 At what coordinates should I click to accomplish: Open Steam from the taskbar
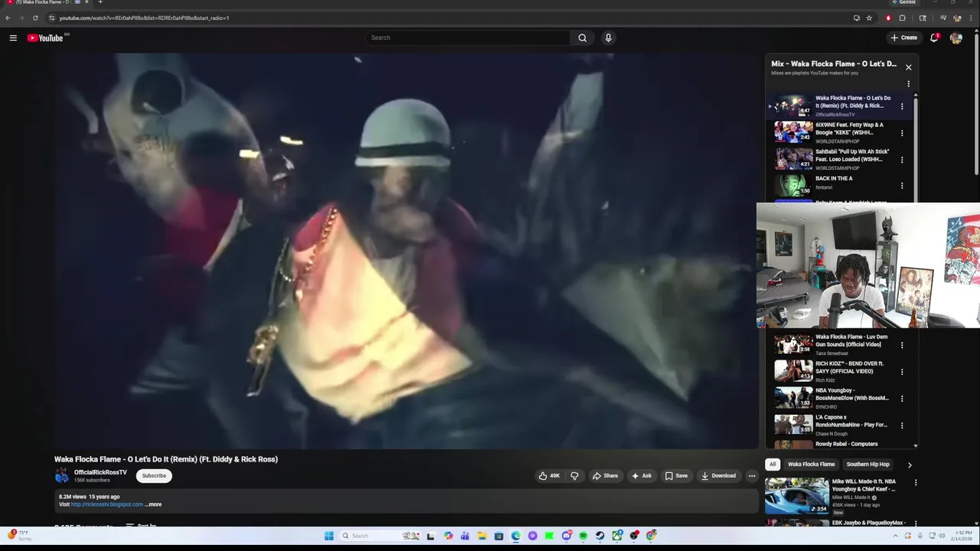[600, 536]
